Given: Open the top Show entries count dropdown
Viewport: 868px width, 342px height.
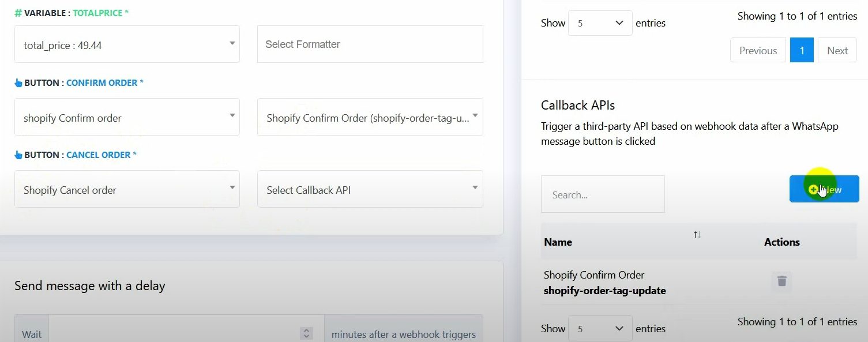Looking at the screenshot, I should coord(600,23).
